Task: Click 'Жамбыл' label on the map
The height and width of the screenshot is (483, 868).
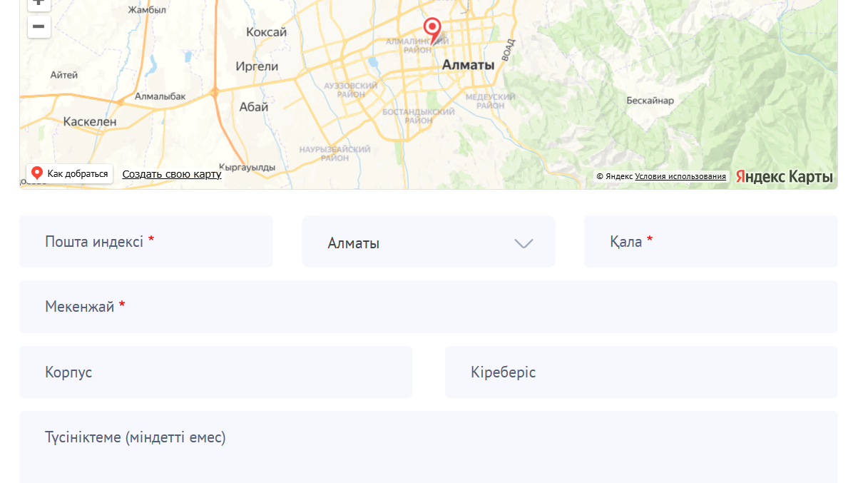Action: [146, 10]
